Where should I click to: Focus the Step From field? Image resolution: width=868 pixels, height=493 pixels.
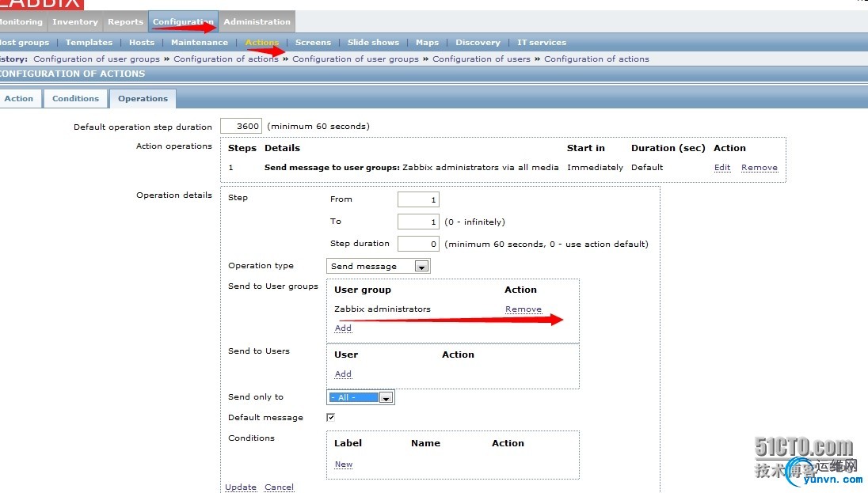pos(418,199)
